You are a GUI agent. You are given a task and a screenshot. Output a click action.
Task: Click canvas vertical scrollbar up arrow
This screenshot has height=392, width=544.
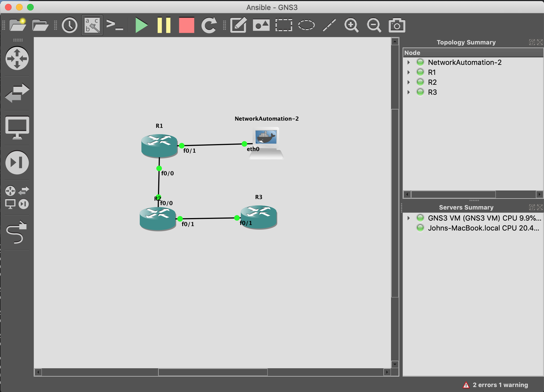(395, 42)
